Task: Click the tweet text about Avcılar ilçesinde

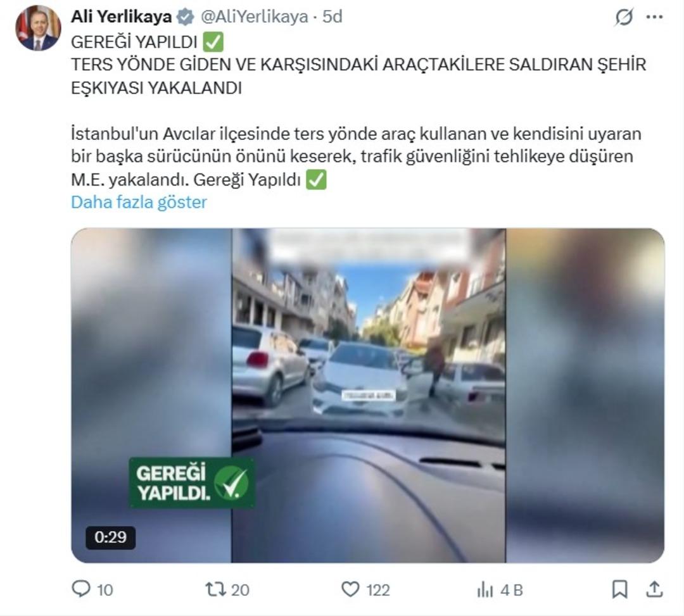Action: coord(356,156)
